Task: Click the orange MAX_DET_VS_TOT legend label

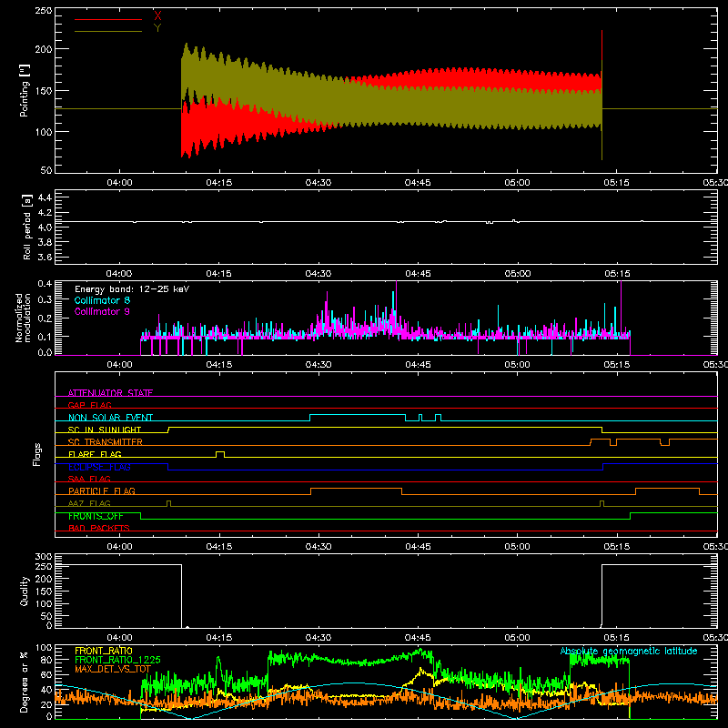Action: (113, 669)
